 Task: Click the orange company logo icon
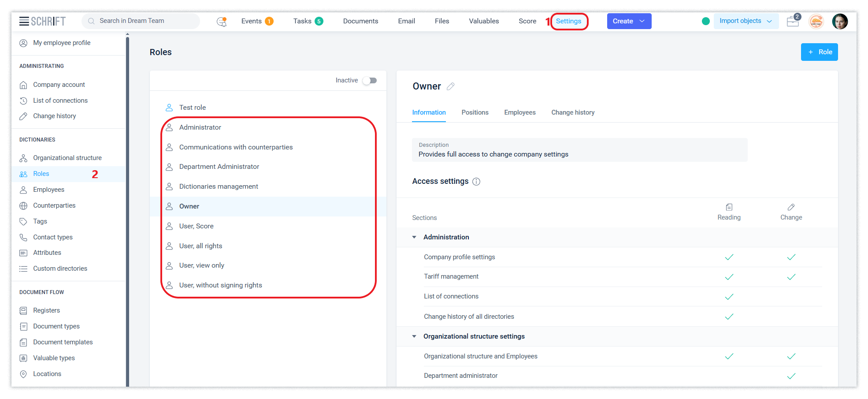[816, 21]
